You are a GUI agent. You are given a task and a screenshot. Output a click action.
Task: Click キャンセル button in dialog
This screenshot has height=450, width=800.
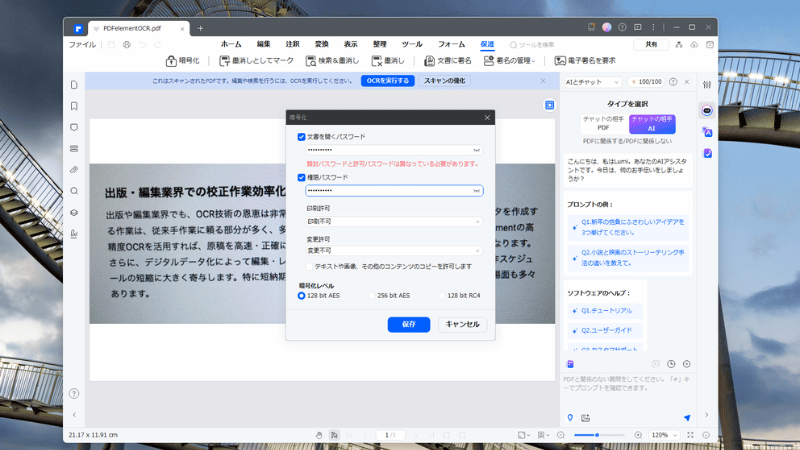click(x=462, y=324)
